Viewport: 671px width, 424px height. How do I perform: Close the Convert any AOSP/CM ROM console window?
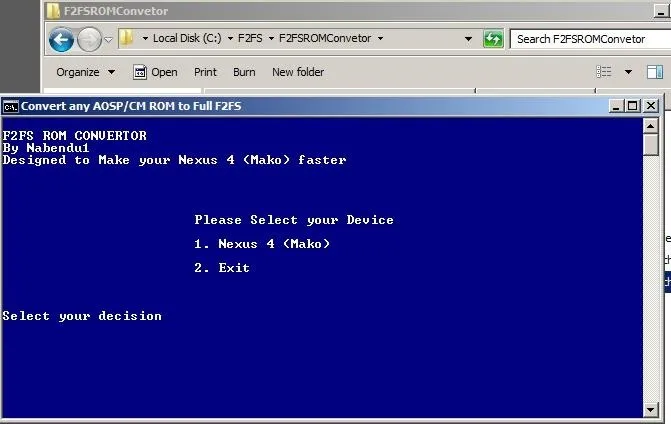tap(650, 106)
